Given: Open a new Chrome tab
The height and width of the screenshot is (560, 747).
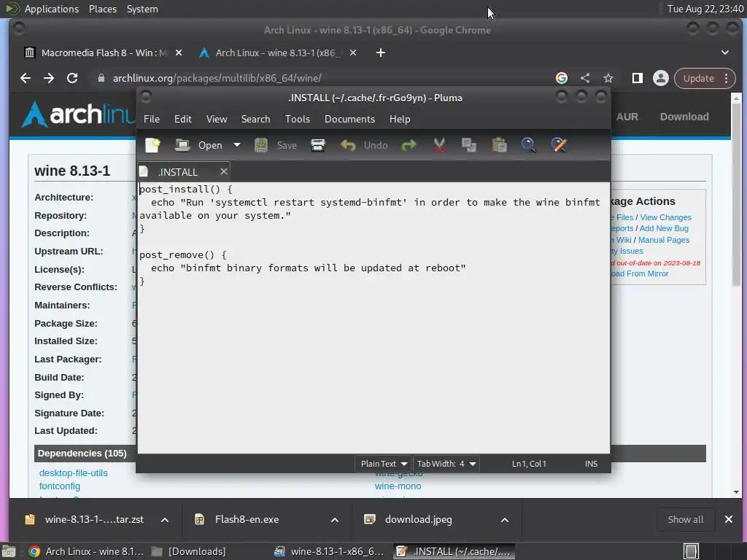Looking at the screenshot, I should coord(380,52).
